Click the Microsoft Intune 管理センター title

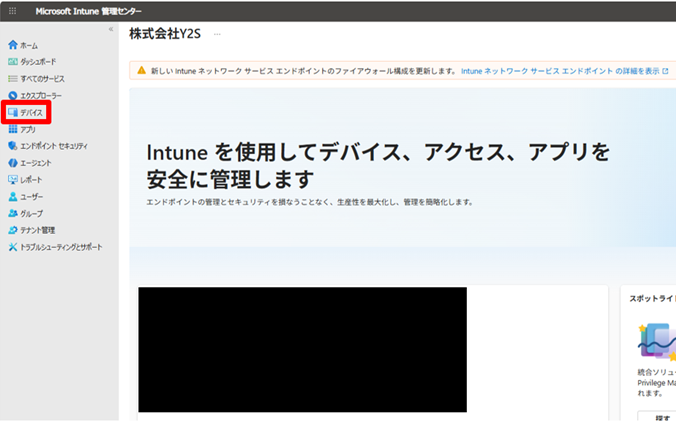coord(89,11)
